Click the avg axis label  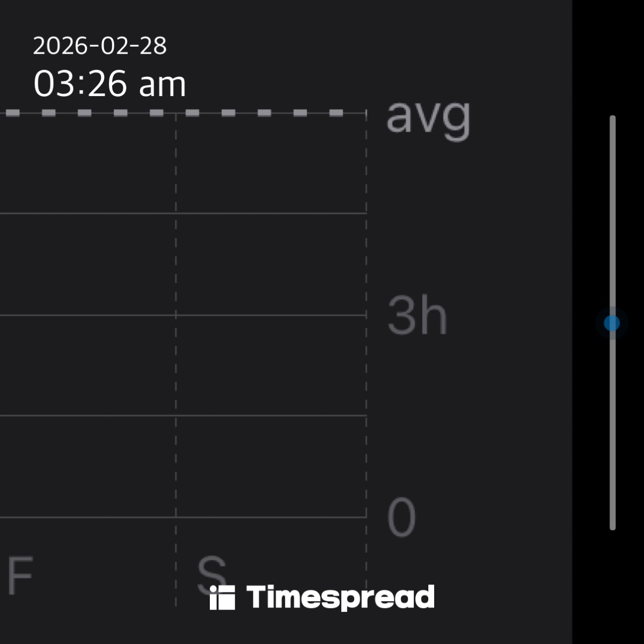point(428,117)
